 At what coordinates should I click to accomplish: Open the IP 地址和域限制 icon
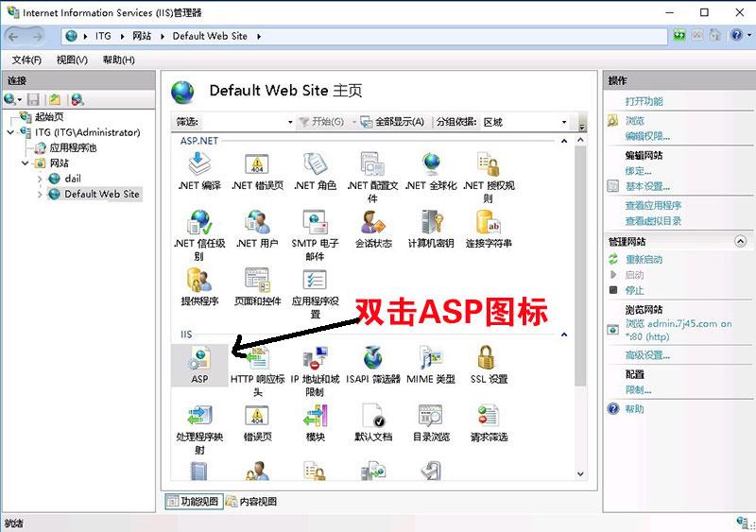[315, 359]
